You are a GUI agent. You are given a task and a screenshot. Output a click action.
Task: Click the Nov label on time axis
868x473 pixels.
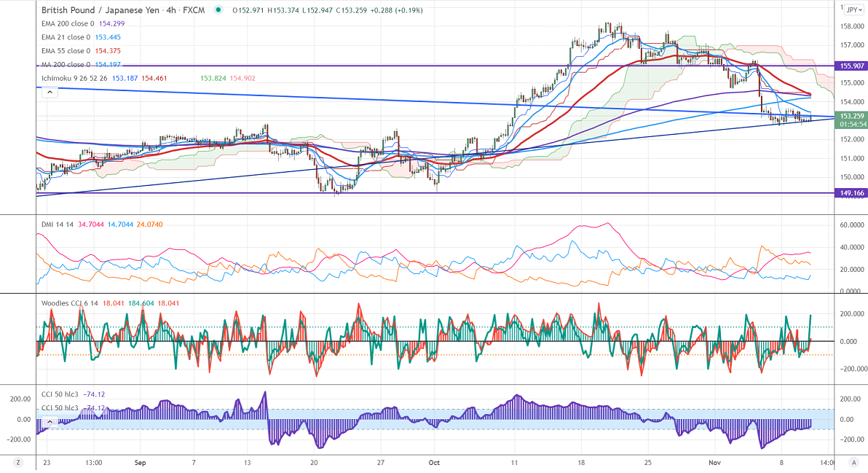pos(714,463)
